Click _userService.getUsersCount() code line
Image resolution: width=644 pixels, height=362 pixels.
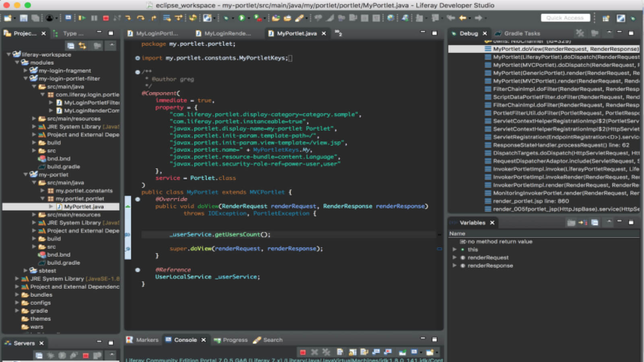coord(220,234)
